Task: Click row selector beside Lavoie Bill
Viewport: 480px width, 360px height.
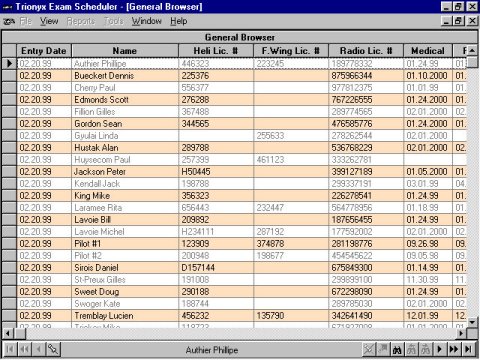Action: [x=9, y=220]
